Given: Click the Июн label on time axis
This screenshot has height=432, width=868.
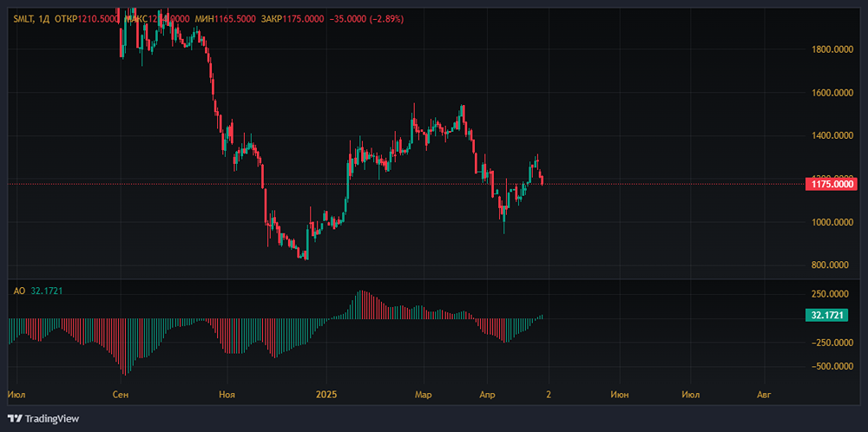Looking at the screenshot, I should (620, 395).
